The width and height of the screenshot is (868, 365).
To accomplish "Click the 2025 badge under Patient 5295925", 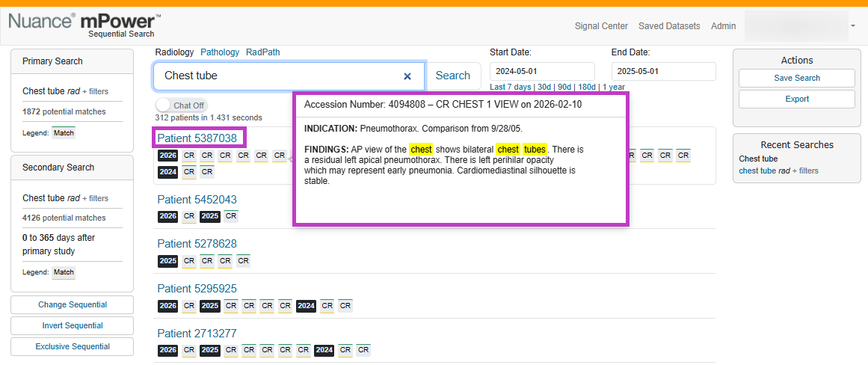I will [x=210, y=305].
